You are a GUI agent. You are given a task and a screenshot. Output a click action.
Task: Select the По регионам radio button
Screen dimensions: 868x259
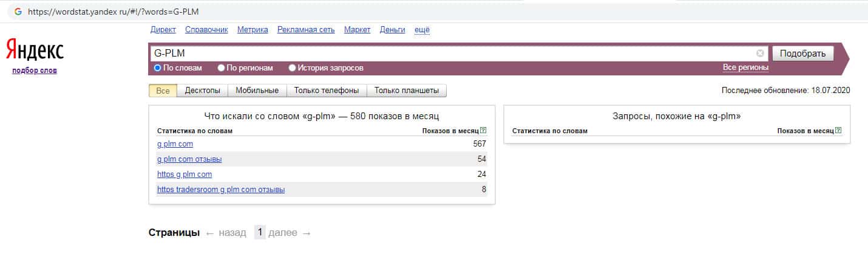(222, 68)
